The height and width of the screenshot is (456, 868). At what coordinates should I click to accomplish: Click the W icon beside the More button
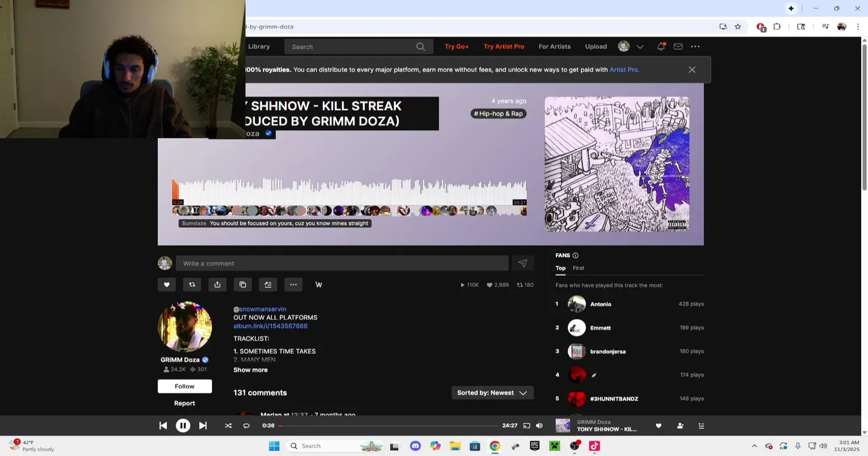[x=318, y=285]
